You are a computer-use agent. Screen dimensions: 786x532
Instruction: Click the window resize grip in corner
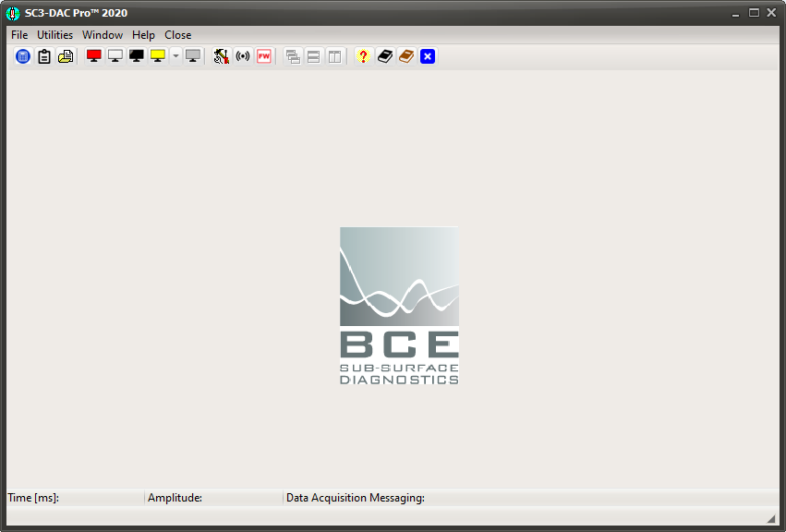tap(772, 518)
